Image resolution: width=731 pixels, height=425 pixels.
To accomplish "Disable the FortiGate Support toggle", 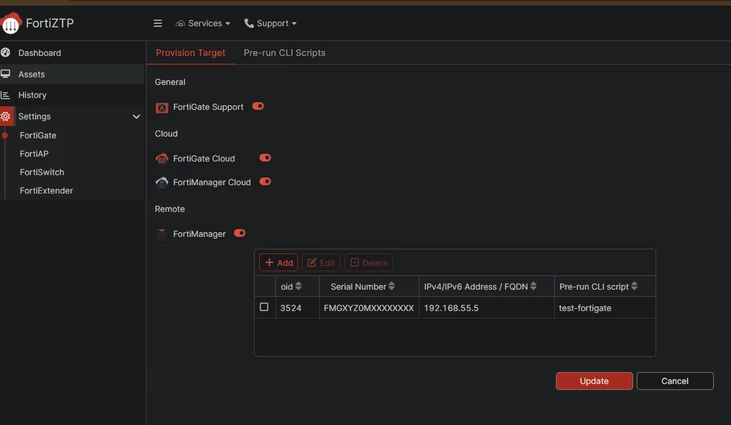I will pos(258,106).
